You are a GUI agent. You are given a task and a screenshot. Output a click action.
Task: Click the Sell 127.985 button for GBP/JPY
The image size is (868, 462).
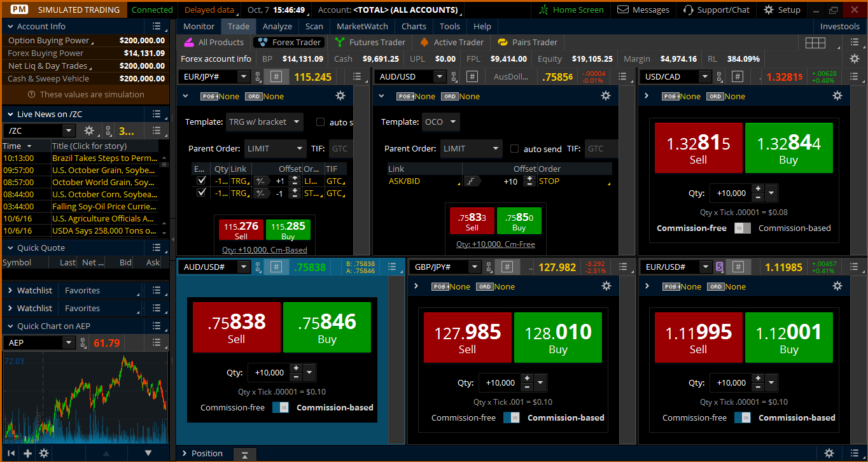click(467, 337)
